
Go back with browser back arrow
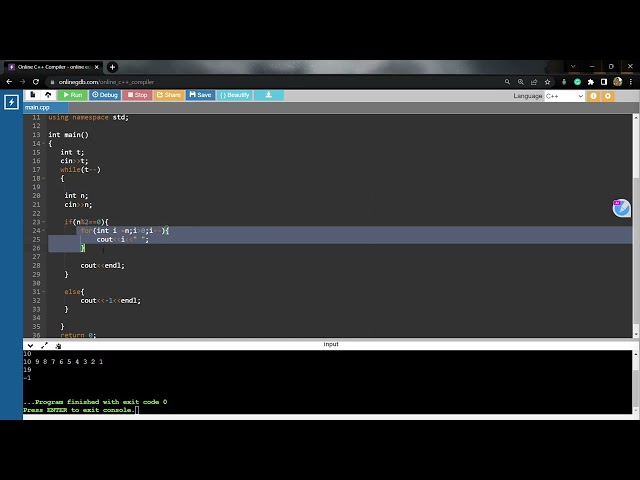(9, 82)
